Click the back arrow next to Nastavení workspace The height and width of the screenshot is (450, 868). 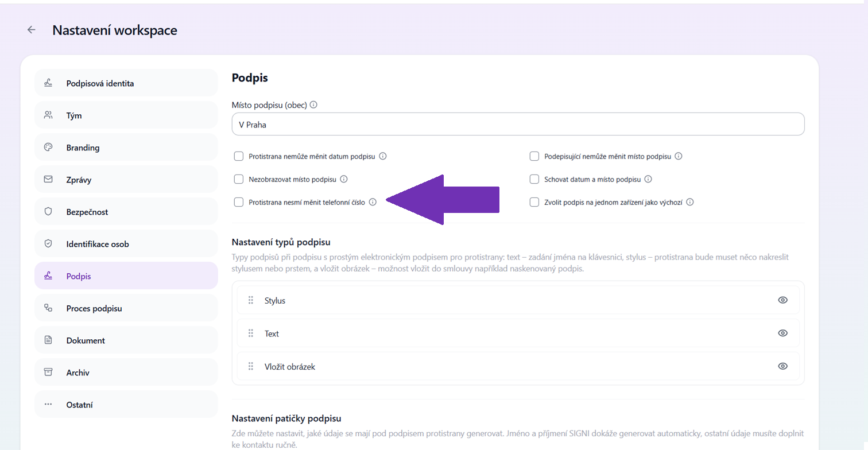32,30
